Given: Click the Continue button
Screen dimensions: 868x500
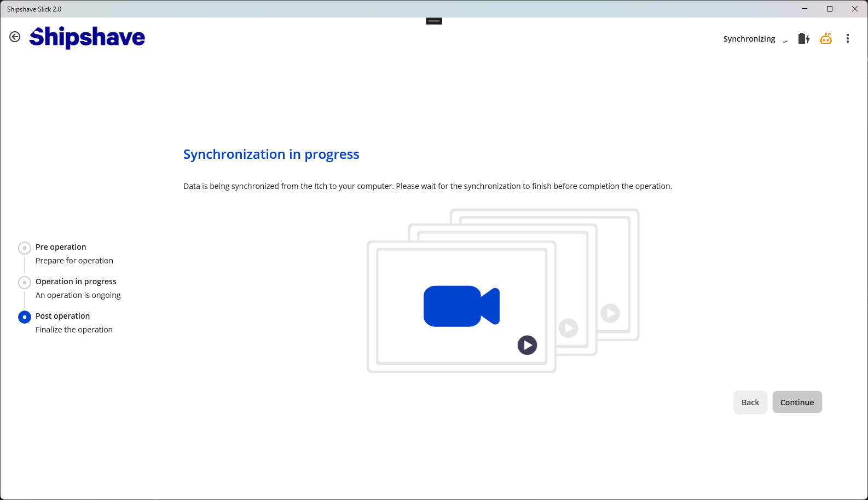Looking at the screenshot, I should click(797, 402).
